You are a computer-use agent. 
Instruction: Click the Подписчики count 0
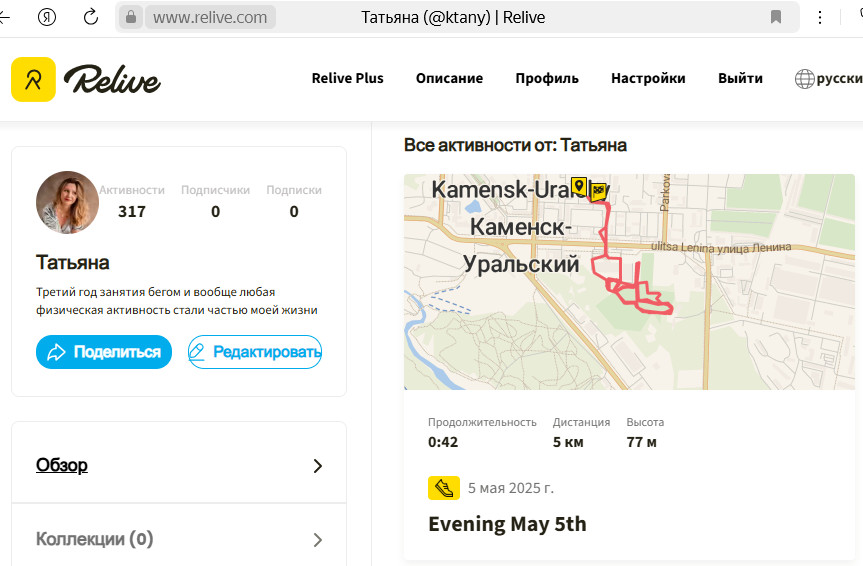click(x=215, y=211)
